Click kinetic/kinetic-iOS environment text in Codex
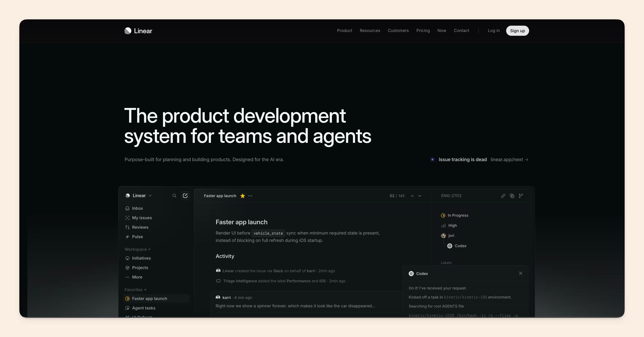 click(465, 297)
